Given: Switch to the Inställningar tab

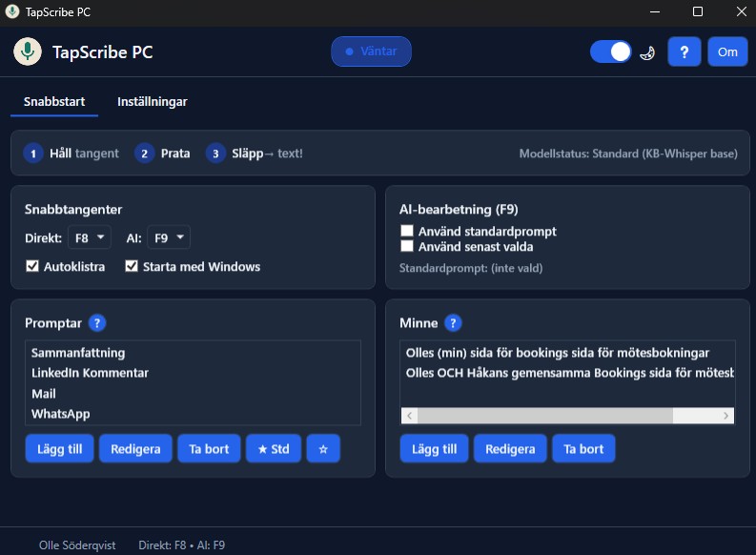Looking at the screenshot, I should (x=152, y=101).
